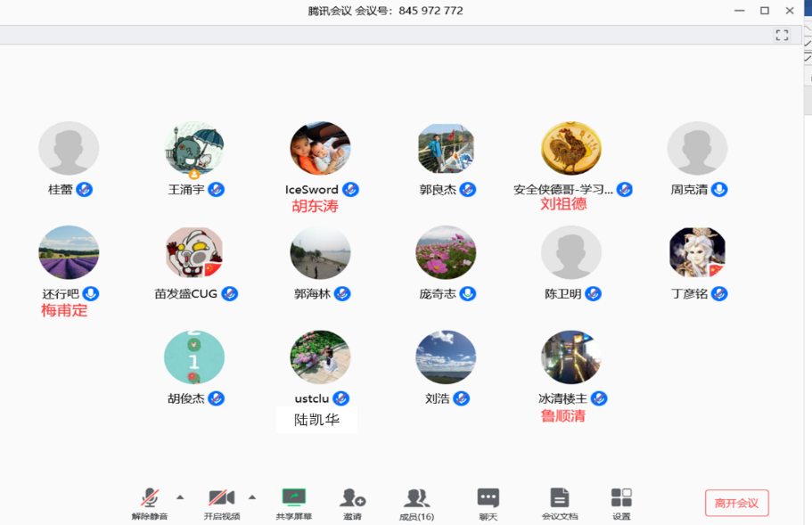Image resolution: width=812 pixels, height=525 pixels.
Task: Turn on camera with 开启视频 button
Action: coord(221,498)
